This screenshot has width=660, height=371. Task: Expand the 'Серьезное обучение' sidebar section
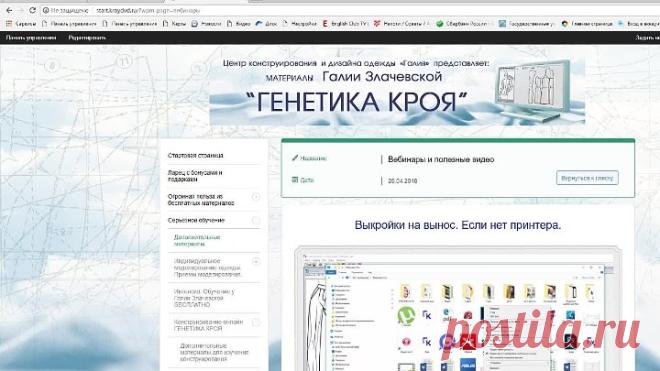255,220
